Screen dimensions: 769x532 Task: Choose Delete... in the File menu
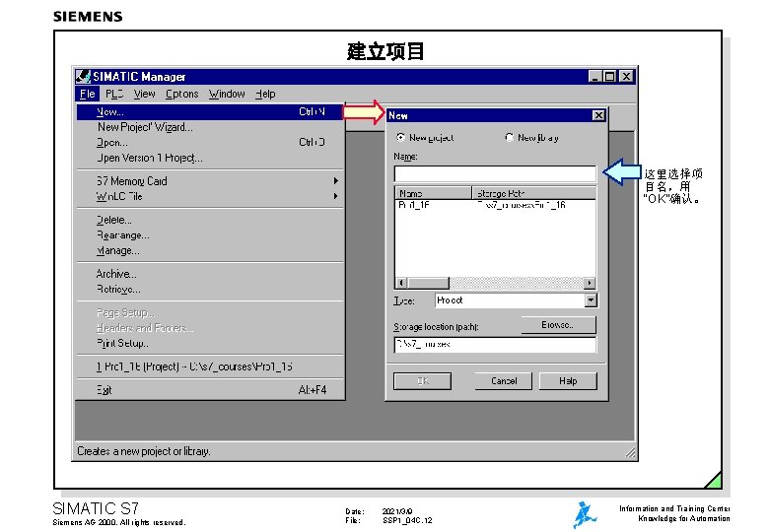point(210,220)
